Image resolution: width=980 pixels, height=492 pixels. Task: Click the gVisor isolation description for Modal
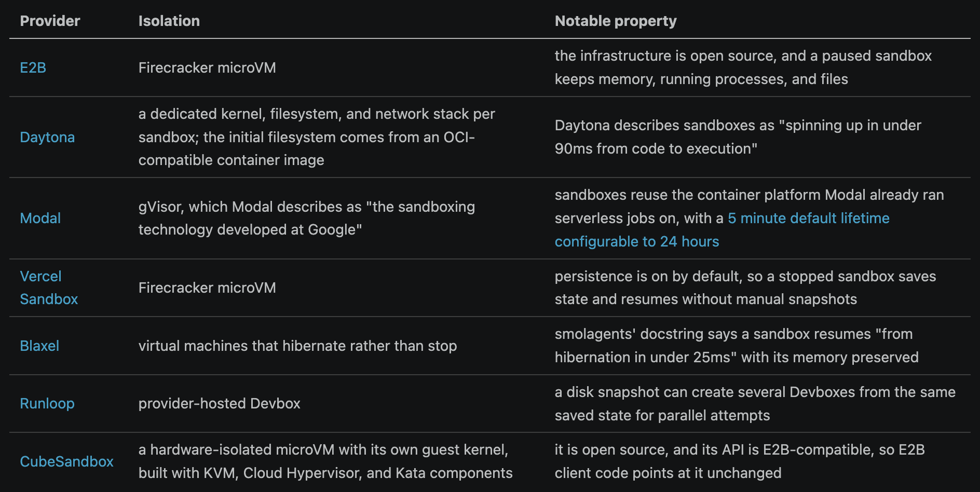pos(306,218)
